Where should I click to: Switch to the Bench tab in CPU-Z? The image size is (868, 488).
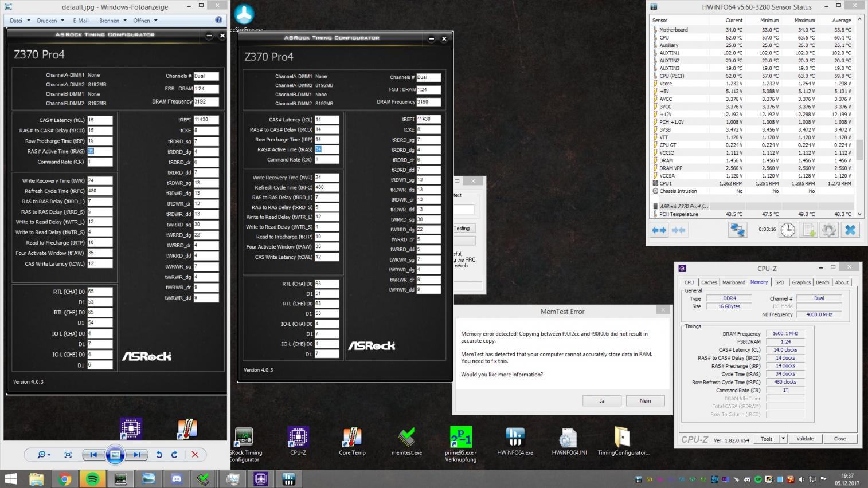822,282
